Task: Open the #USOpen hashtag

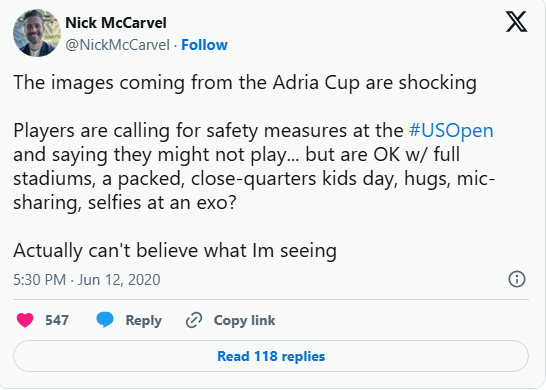Action: pyautogui.click(x=451, y=131)
